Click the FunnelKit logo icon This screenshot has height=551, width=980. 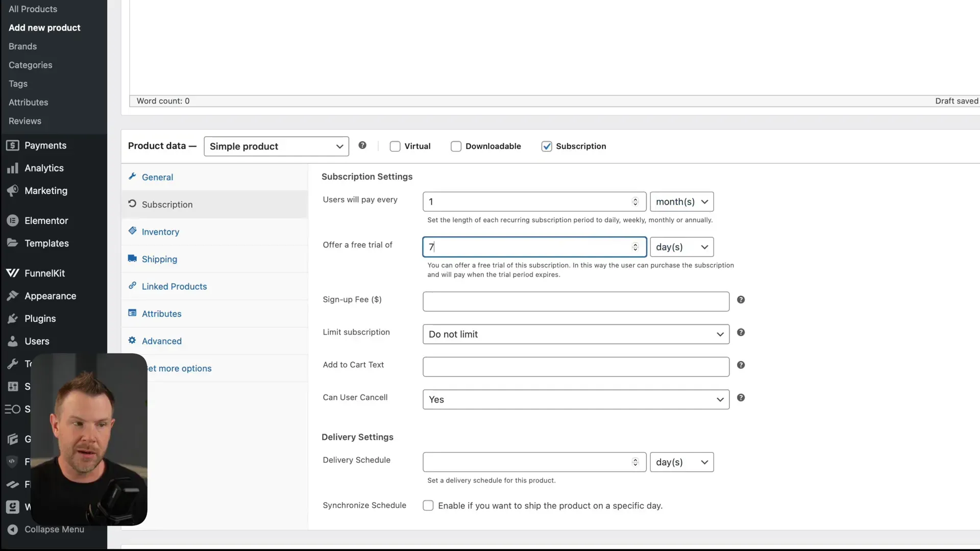13,273
